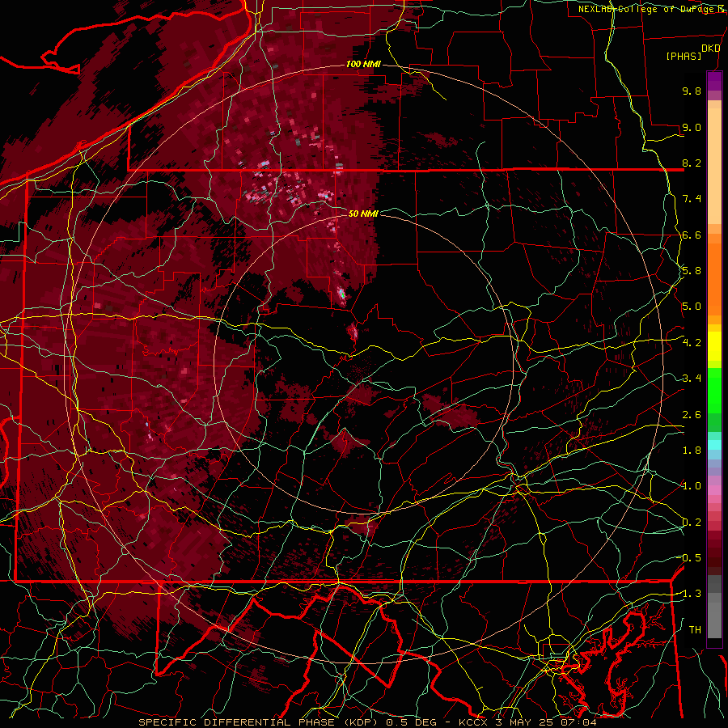Viewport: 728px width, 728px height.
Task: Click the 1.8 scale value
Action: (692, 451)
